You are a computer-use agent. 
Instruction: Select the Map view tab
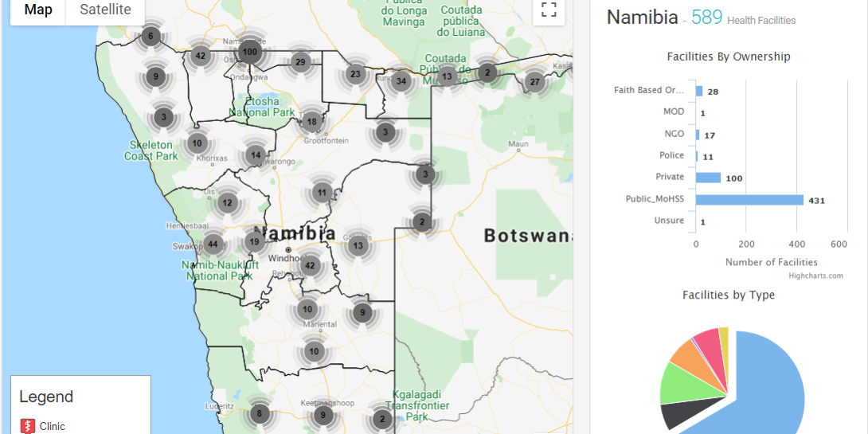(x=38, y=10)
